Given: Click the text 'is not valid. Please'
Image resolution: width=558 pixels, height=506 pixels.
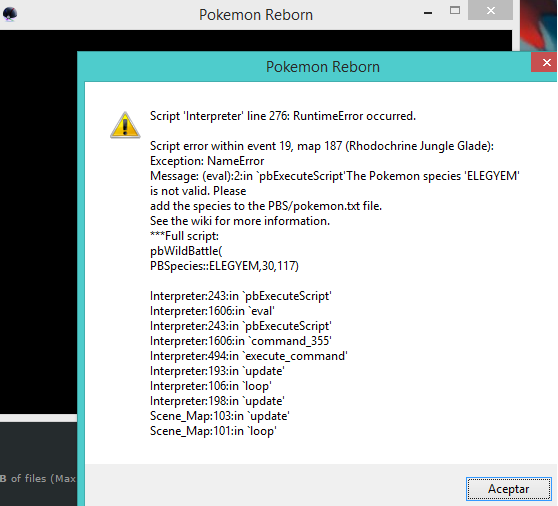Looking at the screenshot, I should [x=198, y=191].
